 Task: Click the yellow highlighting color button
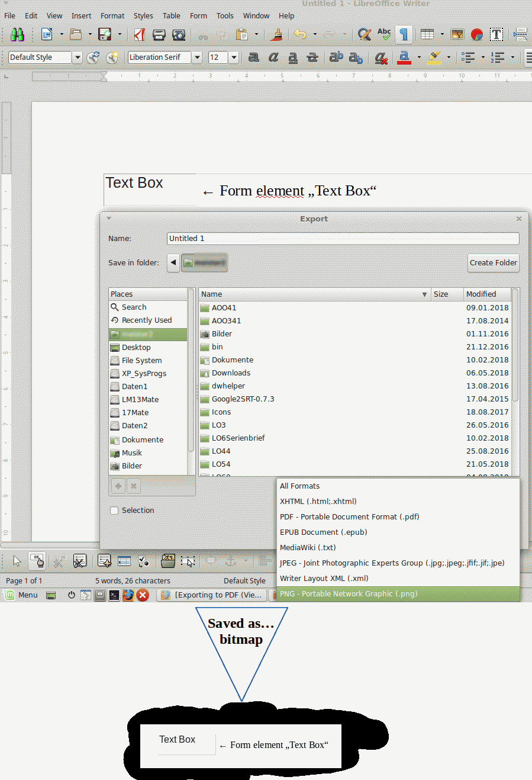click(434, 57)
